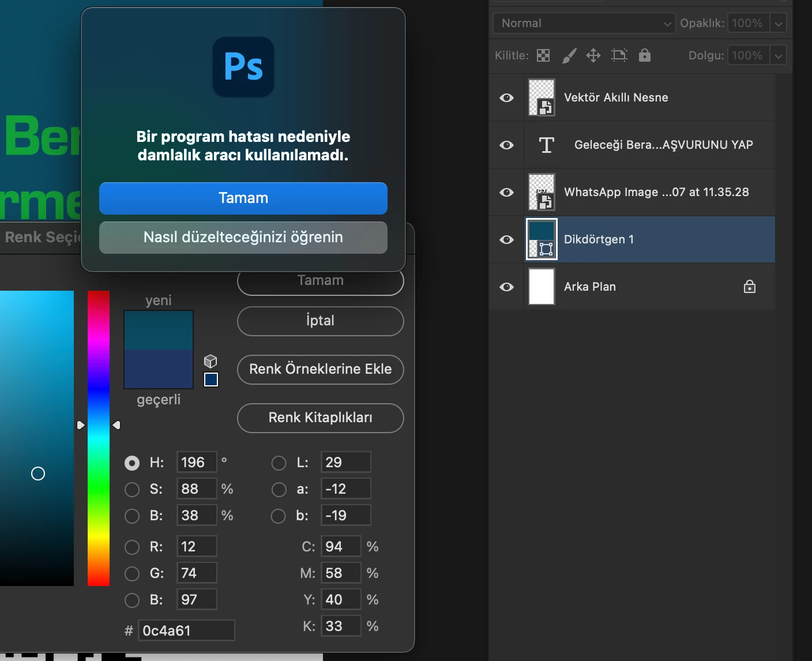Open the Opaklık percentage dropdown arrow
Image resolution: width=812 pixels, height=661 pixels.
click(779, 23)
